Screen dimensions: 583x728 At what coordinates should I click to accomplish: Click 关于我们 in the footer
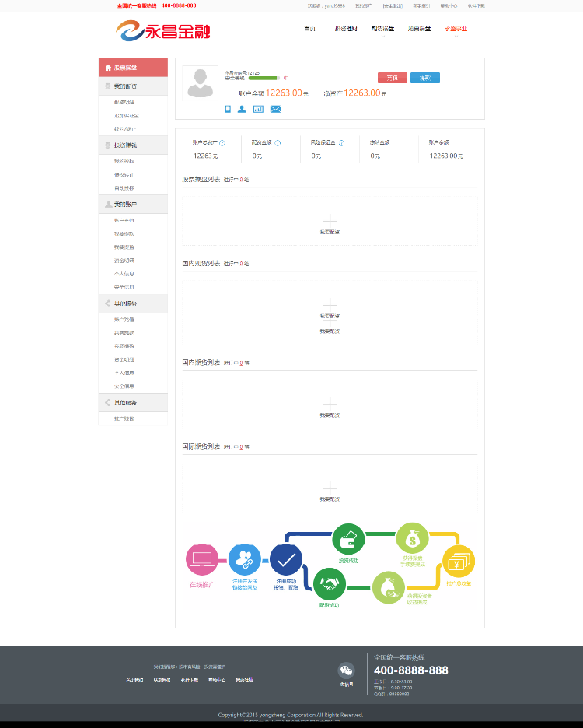(134, 681)
